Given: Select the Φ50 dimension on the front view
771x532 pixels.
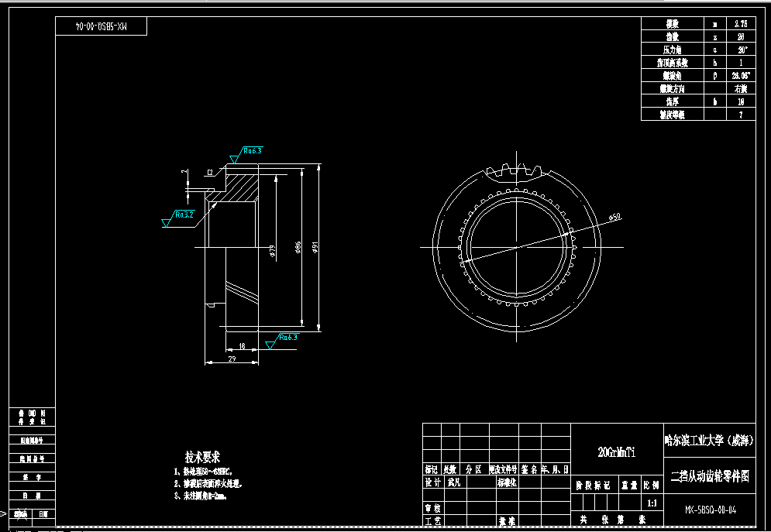Looking at the screenshot, I should pyautogui.click(x=614, y=217).
